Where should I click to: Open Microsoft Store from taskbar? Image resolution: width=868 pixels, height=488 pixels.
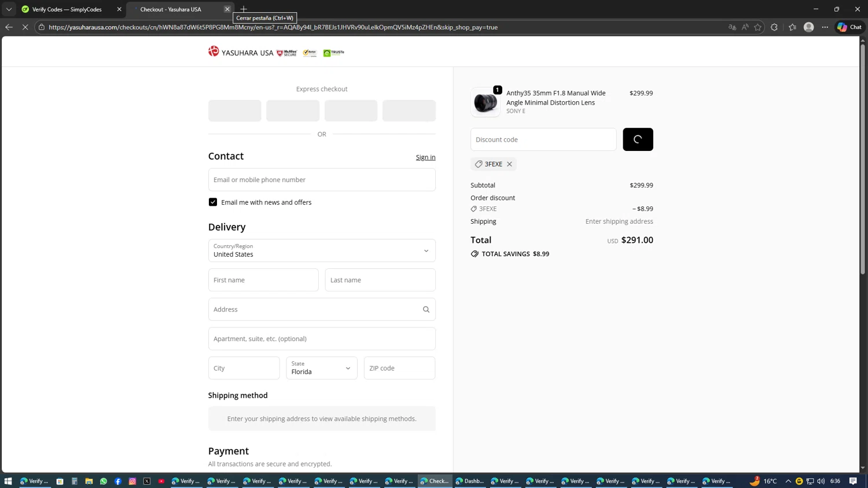coord(60,481)
